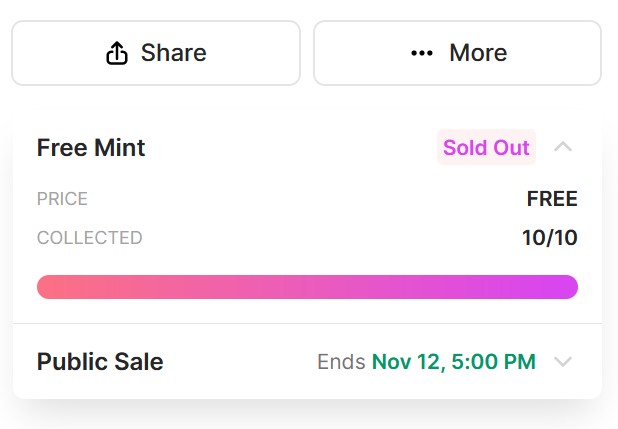The height and width of the screenshot is (429, 618).
Task: Click the PRICE label
Action: (62, 199)
